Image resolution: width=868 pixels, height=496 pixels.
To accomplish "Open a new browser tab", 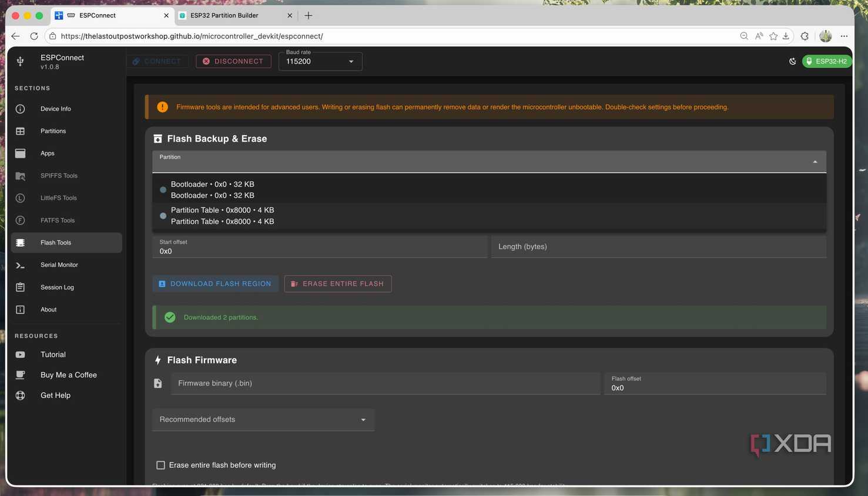I will pos(309,15).
